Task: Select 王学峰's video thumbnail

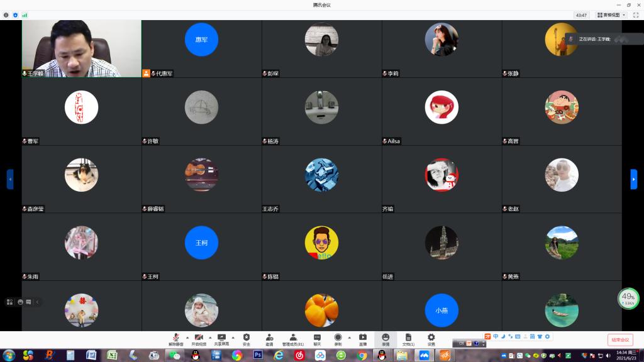Action: click(81, 48)
